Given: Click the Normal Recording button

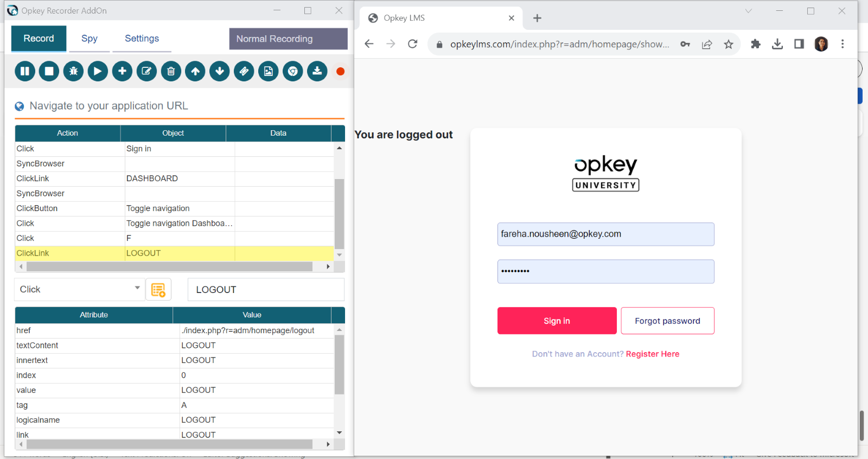Looking at the screenshot, I should 288,39.
